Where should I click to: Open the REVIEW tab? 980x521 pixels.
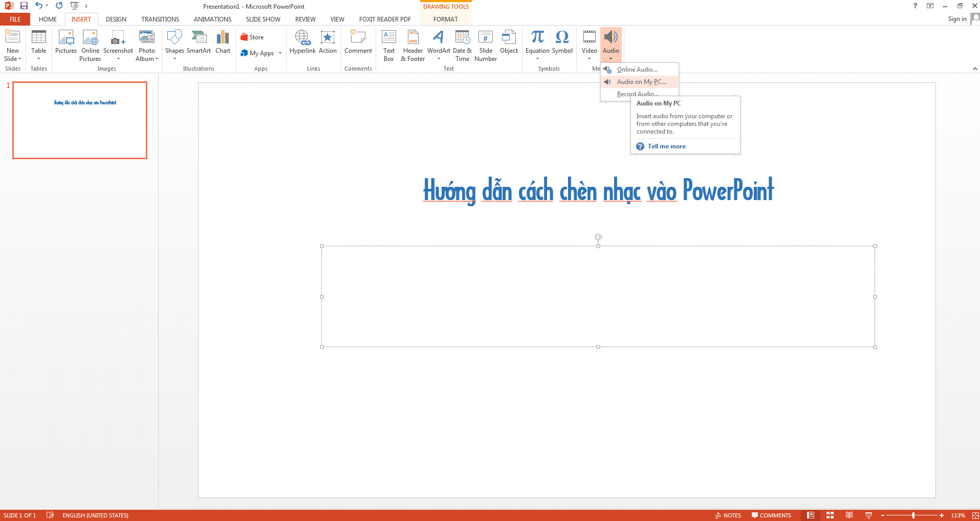[306, 19]
